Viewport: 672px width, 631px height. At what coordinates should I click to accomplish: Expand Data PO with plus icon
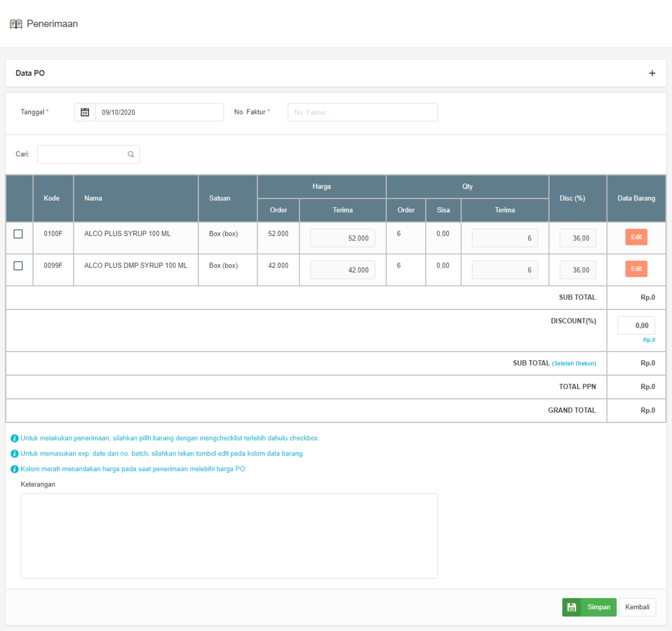point(652,73)
